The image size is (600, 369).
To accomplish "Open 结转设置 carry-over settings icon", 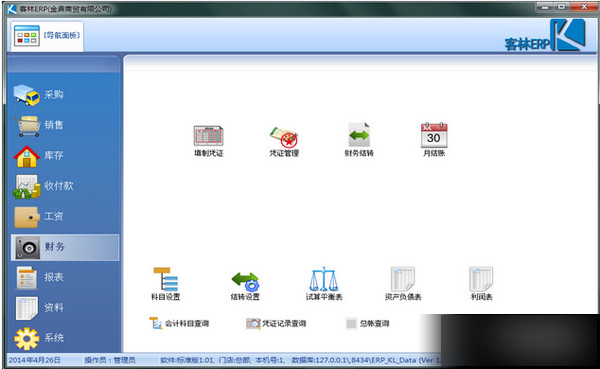I will pyautogui.click(x=245, y=286).
